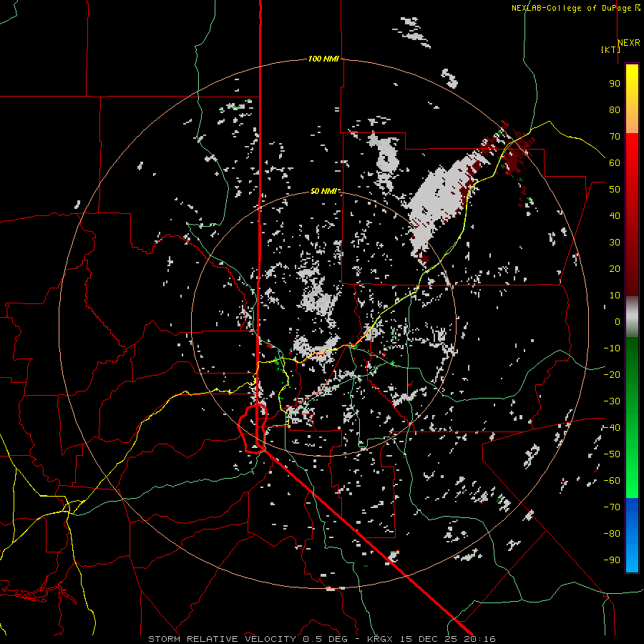The height and width of the screenshot is (644, 644).
Task: Click the -80 value on the velocity scale
Action: click(x=612, y=534)
